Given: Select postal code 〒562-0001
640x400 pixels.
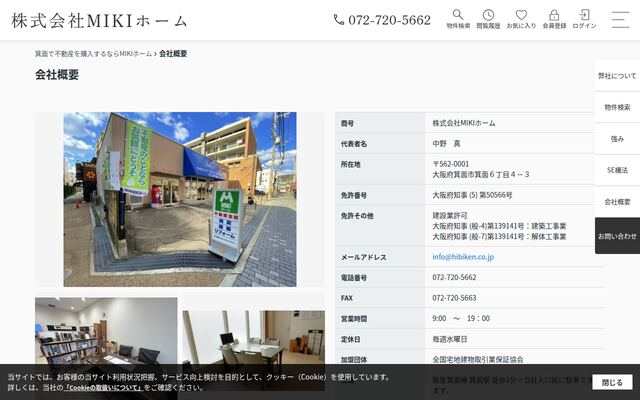Looking at the screenshot, I should pyautogui.click(x=451, y=164).
